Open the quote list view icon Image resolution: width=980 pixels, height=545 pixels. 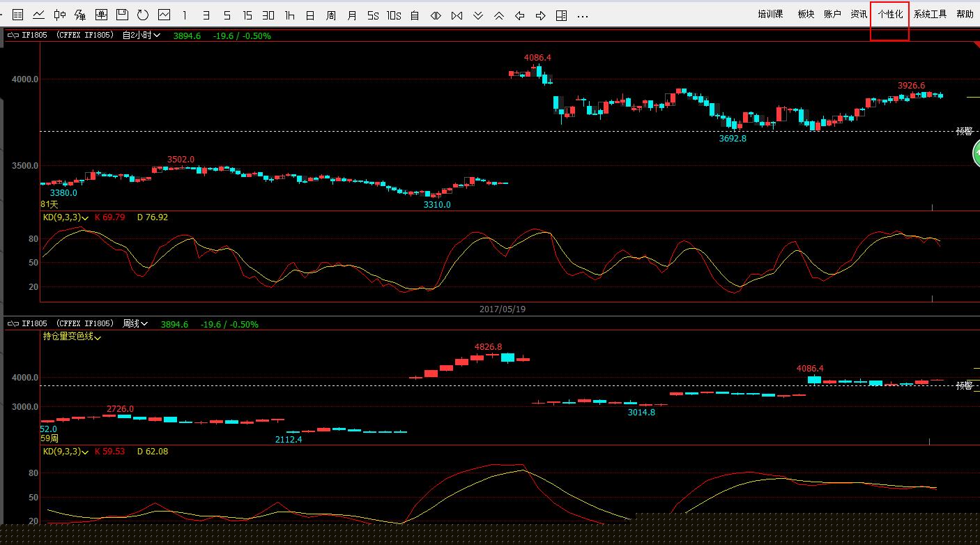click(x=18, y=15)
